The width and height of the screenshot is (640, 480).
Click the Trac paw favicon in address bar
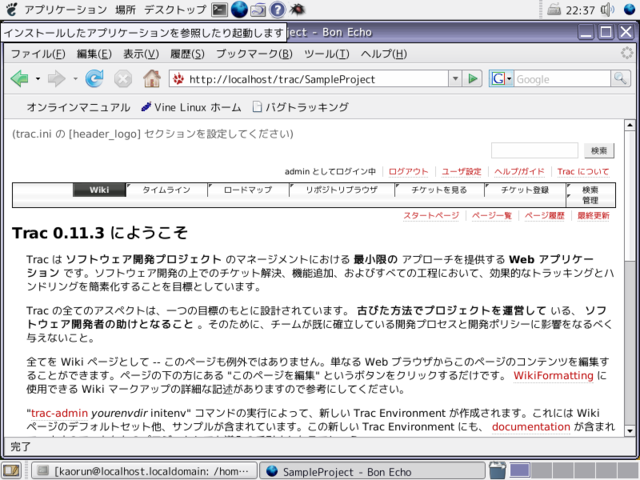(x=178, y=79)
